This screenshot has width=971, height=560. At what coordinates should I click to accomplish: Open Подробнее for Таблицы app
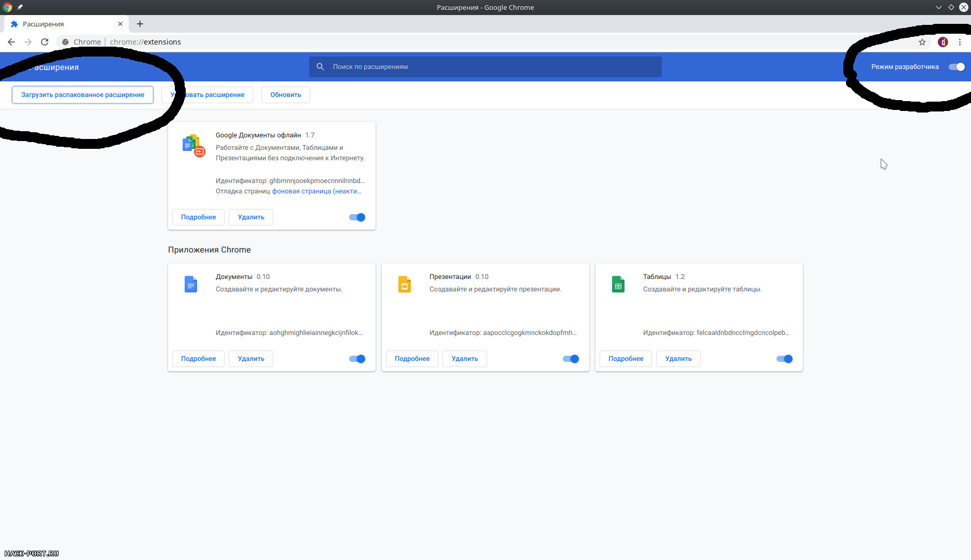click(x=626, y=359)
